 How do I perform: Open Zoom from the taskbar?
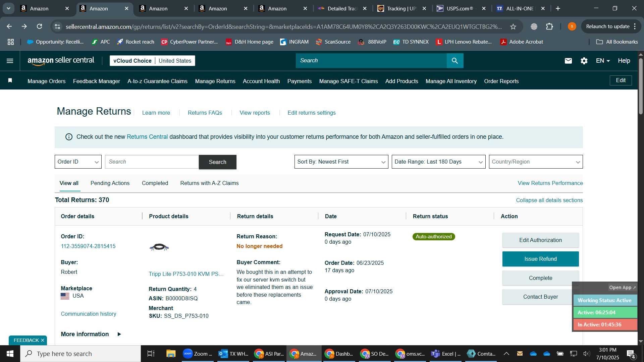[x=198, y=354]
